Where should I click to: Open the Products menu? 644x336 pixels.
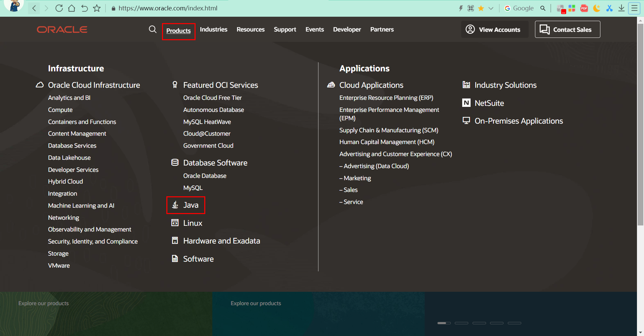(x=178, y=31)
